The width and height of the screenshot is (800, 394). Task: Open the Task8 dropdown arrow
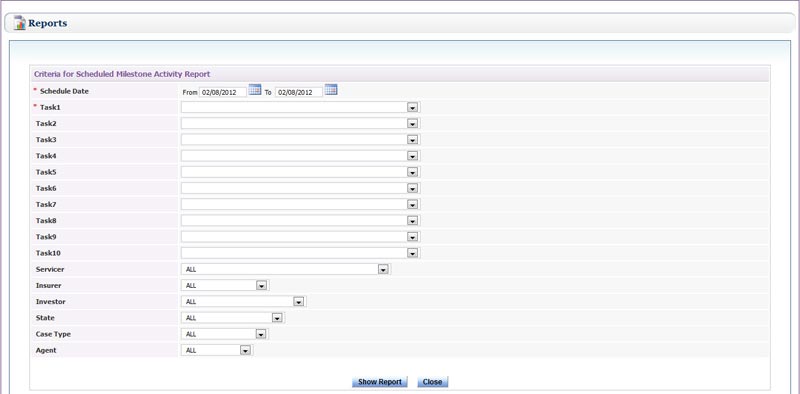(x=413, y=221)
